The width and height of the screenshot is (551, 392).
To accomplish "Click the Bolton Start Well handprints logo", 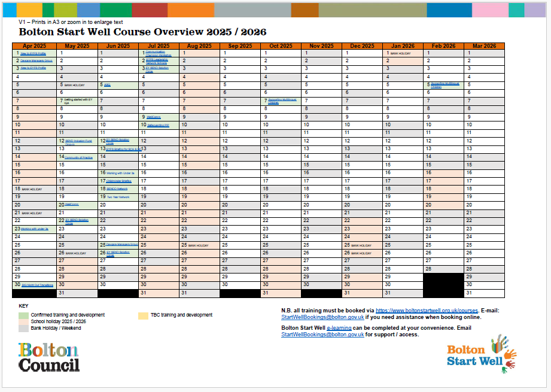I will pos(482,354).
